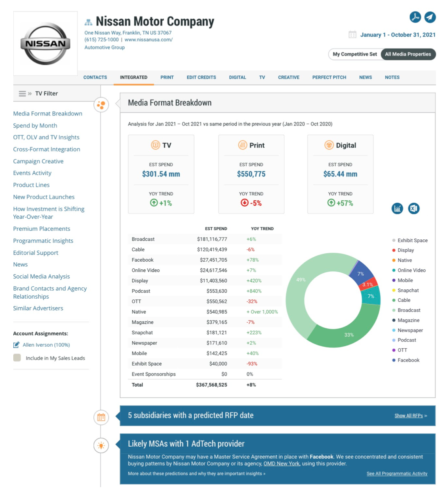Image resolution: width=448 pixels, height=499 pixels.
Task: Open the chart view icon
Action: click(x=397, y=209)
